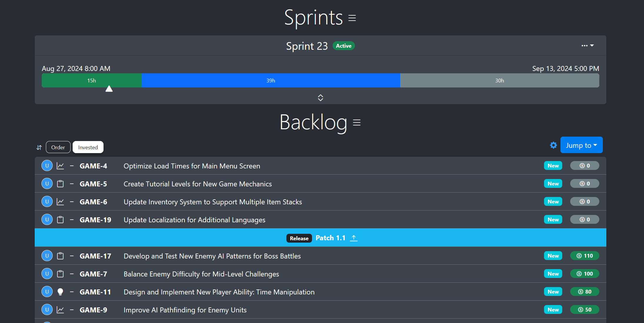Click the clipboard icon on GAME-19
The width and height of the screenshot is (644, 323).
(60, 219)
